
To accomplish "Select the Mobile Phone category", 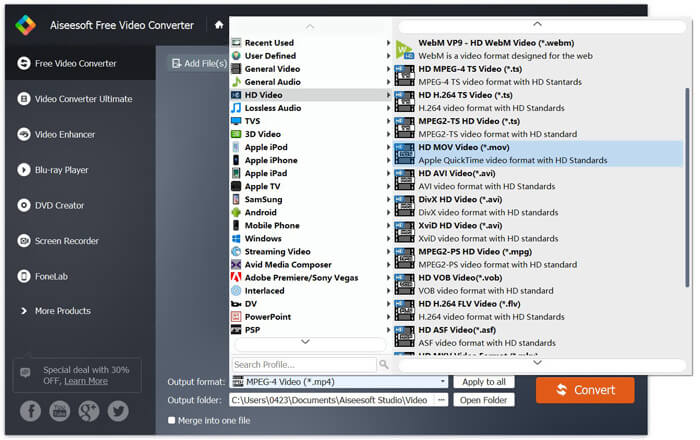I will 311,226.
